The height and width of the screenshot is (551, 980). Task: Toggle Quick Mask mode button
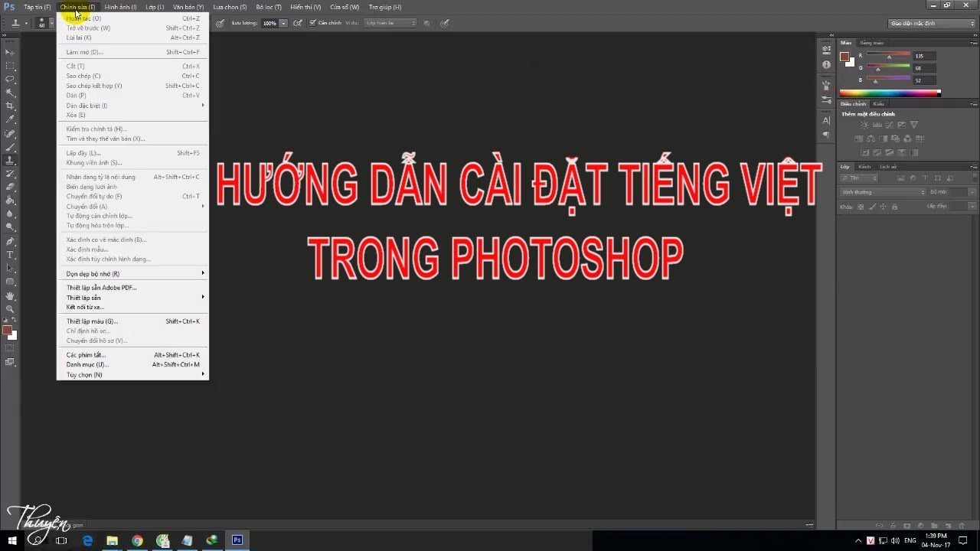(11, 348)
